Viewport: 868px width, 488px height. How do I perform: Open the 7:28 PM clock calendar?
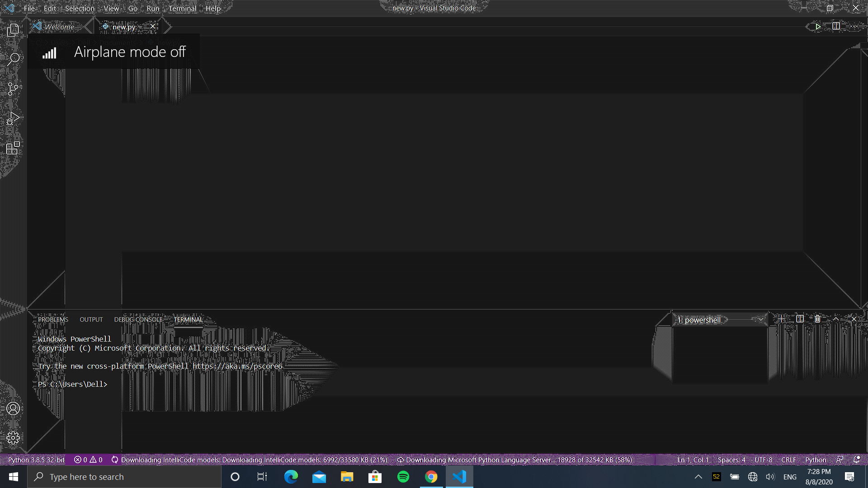click(x=819, y=477)
